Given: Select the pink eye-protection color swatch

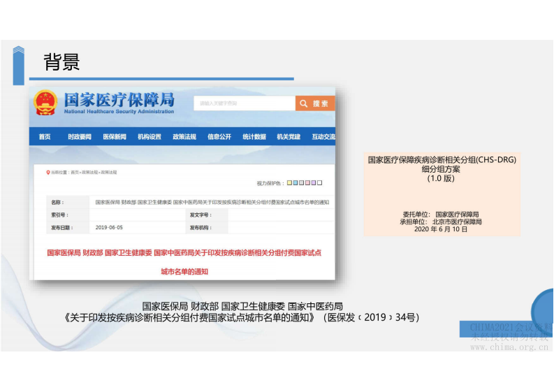Looking at the screenshot, I should pos(307,183).
